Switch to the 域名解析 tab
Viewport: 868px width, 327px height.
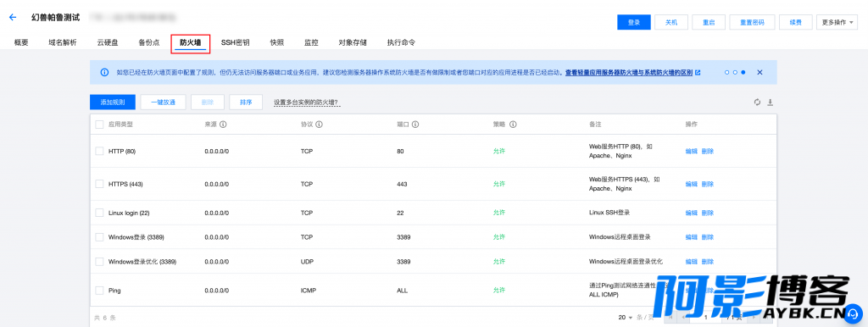click(63, 42)
